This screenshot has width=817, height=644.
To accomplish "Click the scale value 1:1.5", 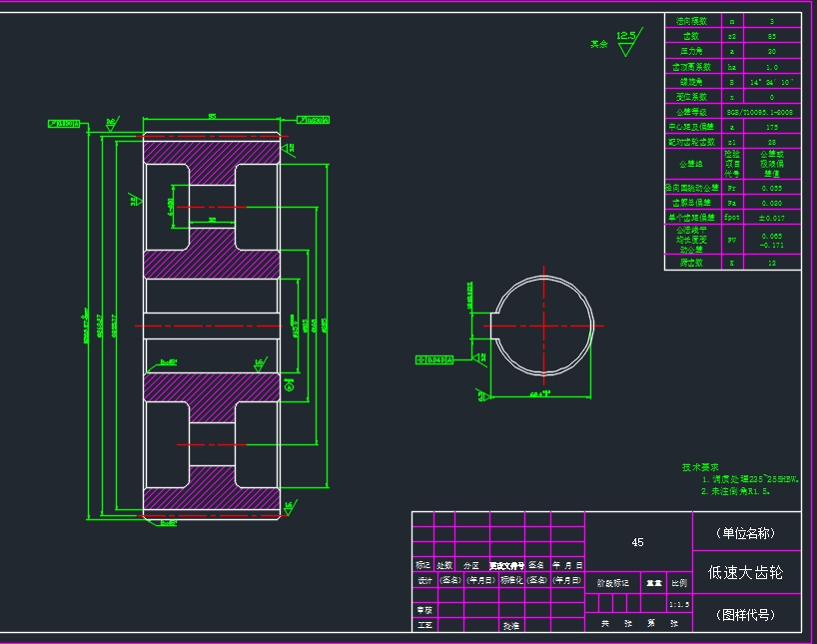I will pos(679,604).
